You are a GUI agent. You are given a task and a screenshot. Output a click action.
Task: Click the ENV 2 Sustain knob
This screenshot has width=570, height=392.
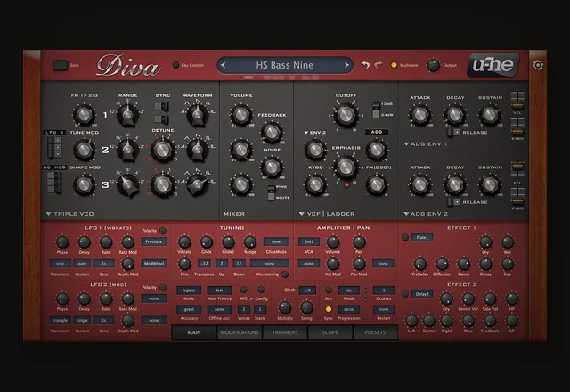point(490,184)
